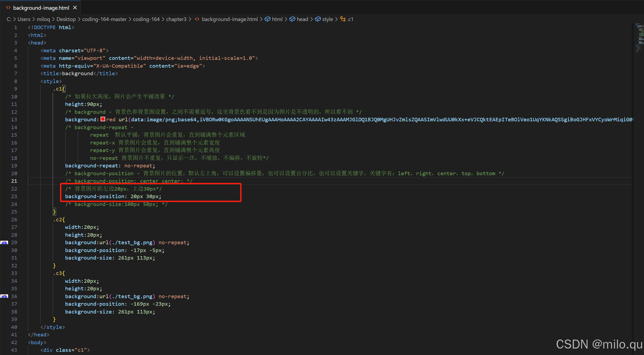Click line number 21 in the gutter
Screen dimensions: 644x355
pyautogui.click(x=14, y=181)
